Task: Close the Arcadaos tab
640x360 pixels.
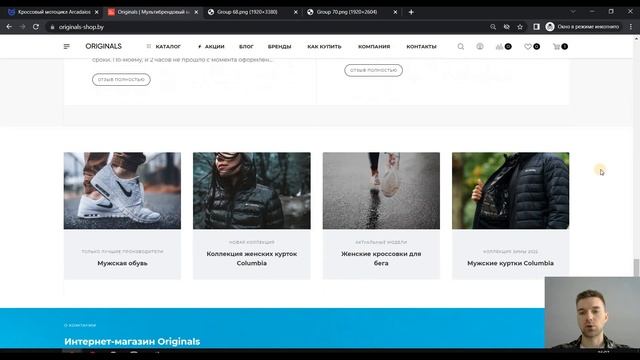Action: 96,12
